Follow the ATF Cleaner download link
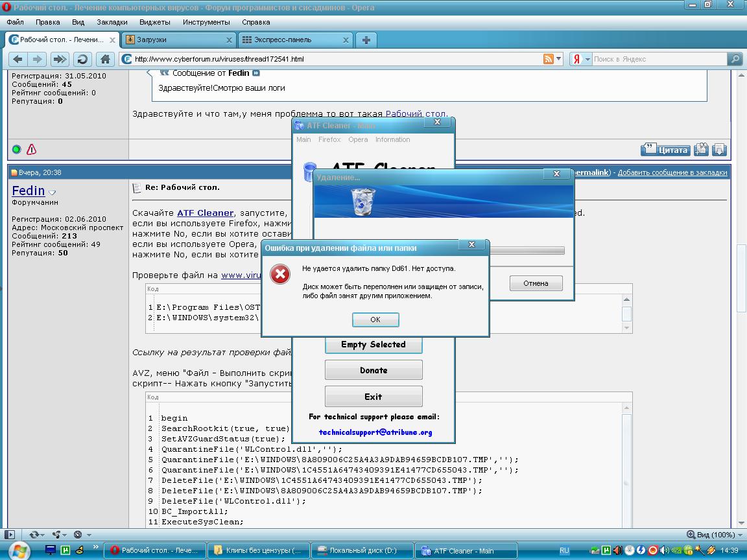Image resolution: width=747 pixels, height=560 pixels. coord(206,213)
